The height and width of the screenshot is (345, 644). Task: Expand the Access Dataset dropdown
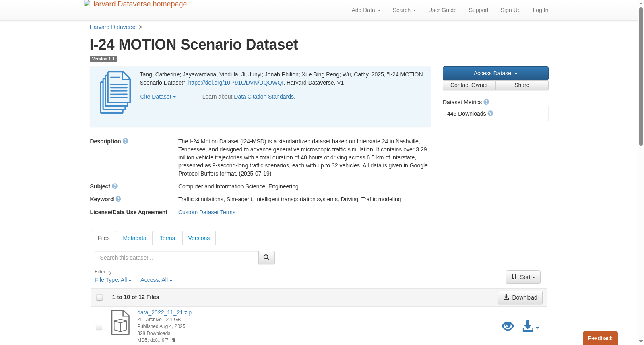[495, 73]
